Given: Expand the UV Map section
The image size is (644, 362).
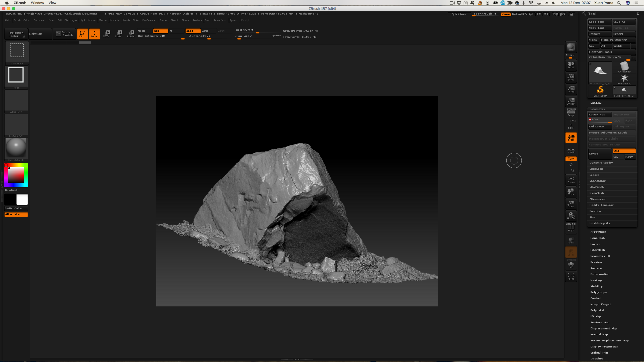Looking at the screenshot, I should click(596, 316).
